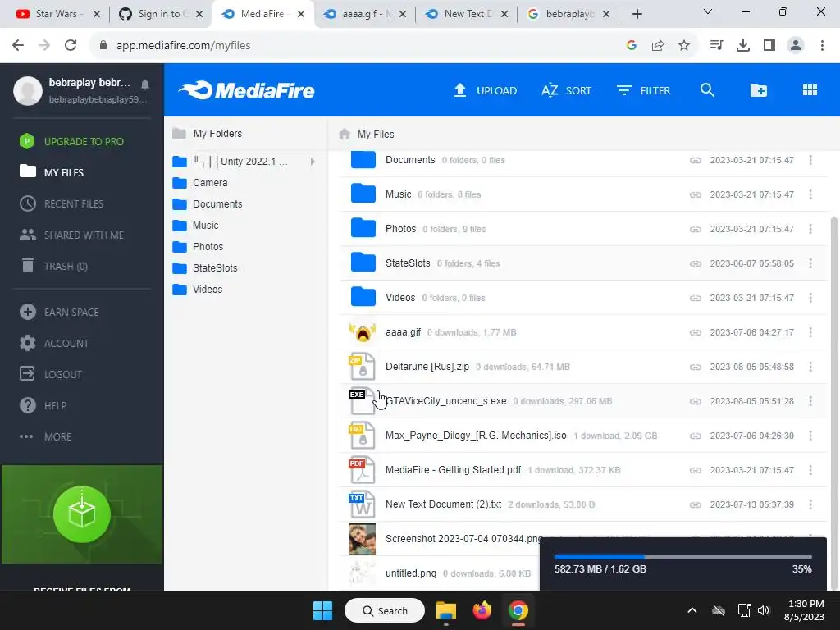Click the StateSlots folder icon in file list

(x=363, y=262)
